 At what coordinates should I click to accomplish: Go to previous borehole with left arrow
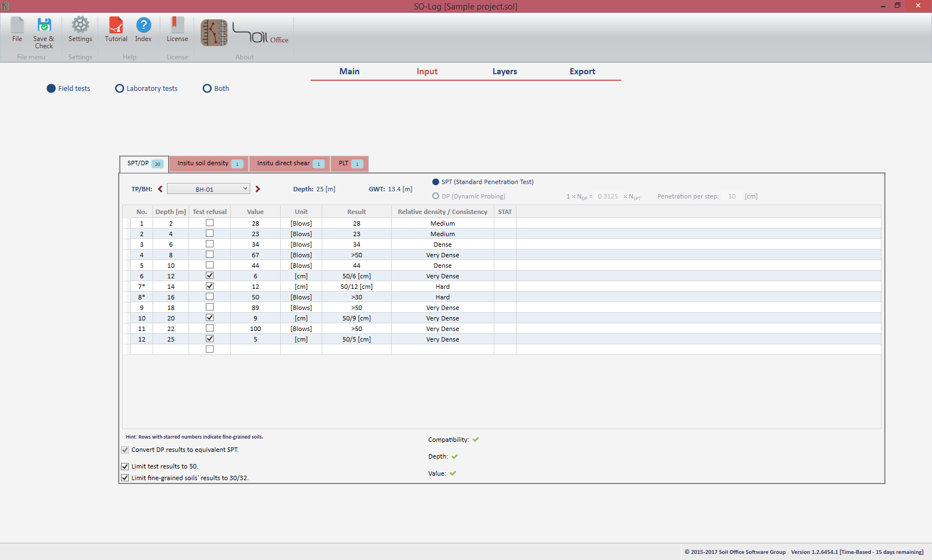(160, 189)
